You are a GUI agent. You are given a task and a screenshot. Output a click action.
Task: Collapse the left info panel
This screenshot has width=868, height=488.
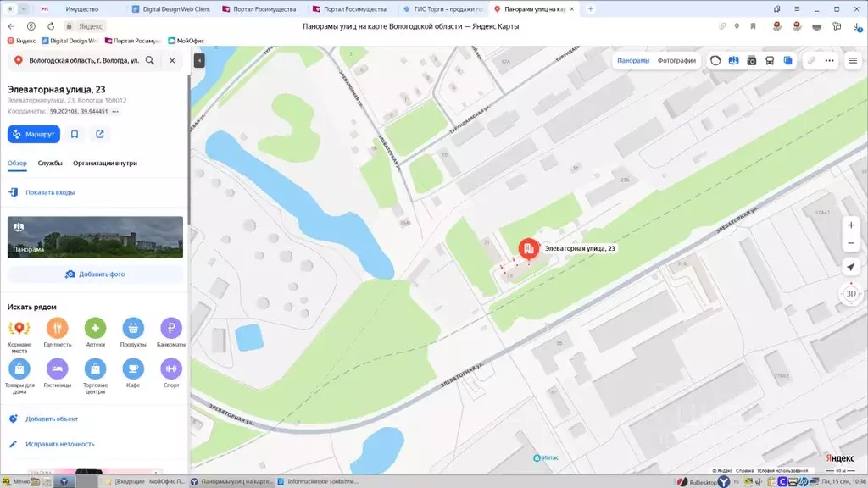[198, 60]
